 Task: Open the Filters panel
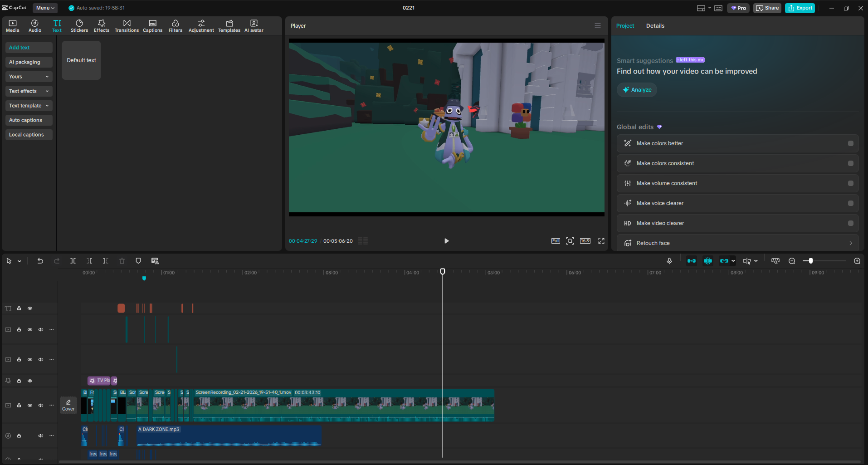point(176,26)
